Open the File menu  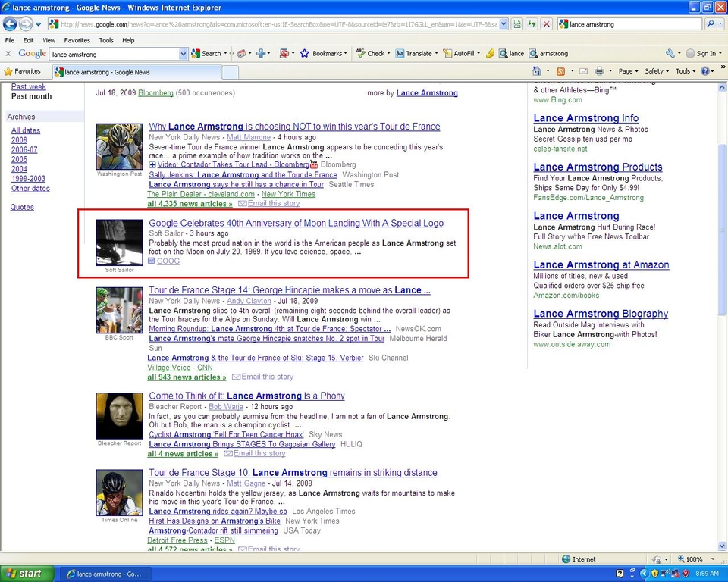click(9, 40)
